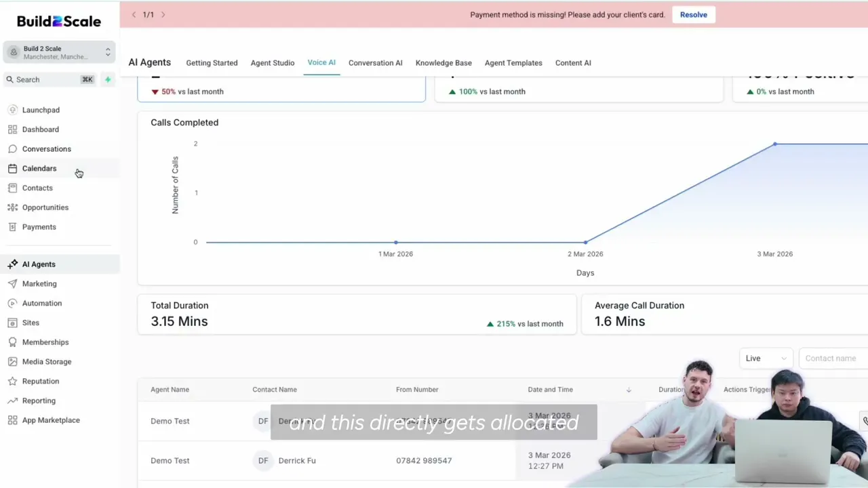The height and width of the screenshot is (488, 868).
Task: Click the Calendars sidebar icon
Action: pos(12,168)
